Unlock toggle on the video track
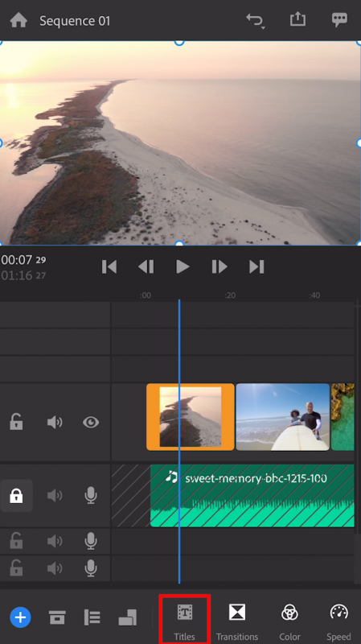361x644 pixels. coord(16,422)
